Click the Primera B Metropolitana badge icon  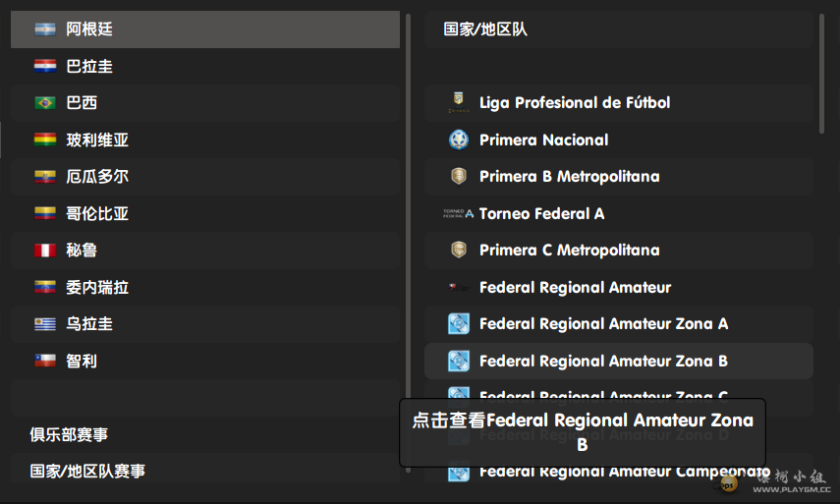point(458,177)
